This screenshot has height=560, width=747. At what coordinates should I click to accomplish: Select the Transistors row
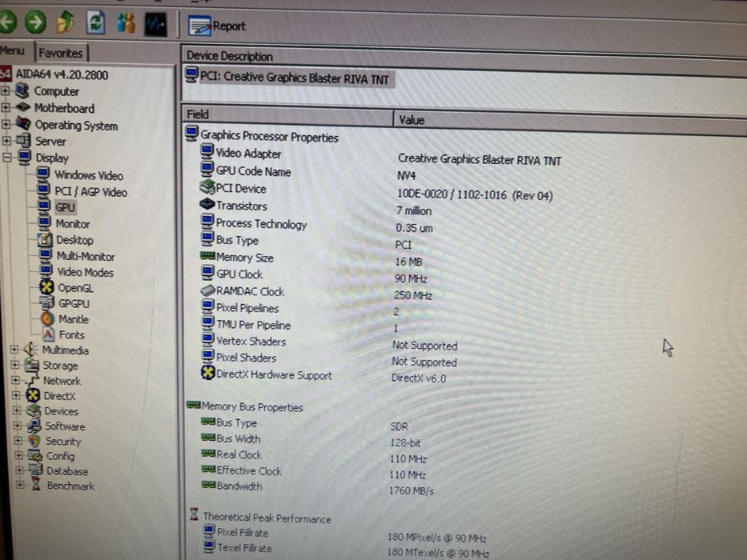pyautogui.click(x=316, y=208)
